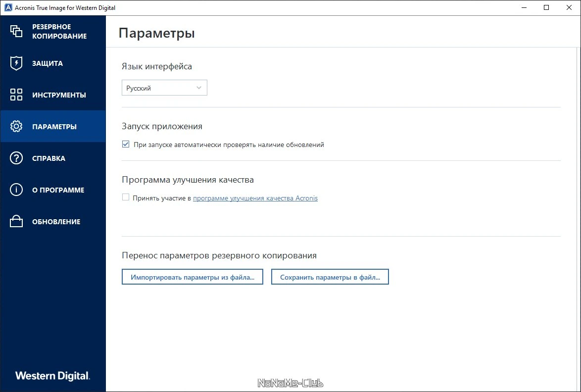The width and height of the screenshot is (581, 392).
Task: Open the РЕЗЕРВНОЕ КОПИРОВАНИЕ section
Action: pyautogui.click(x=53, y=31)
